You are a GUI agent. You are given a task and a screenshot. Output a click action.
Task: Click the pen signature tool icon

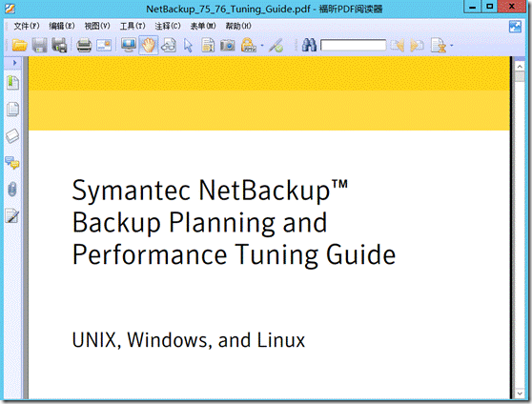click(276, 46)
